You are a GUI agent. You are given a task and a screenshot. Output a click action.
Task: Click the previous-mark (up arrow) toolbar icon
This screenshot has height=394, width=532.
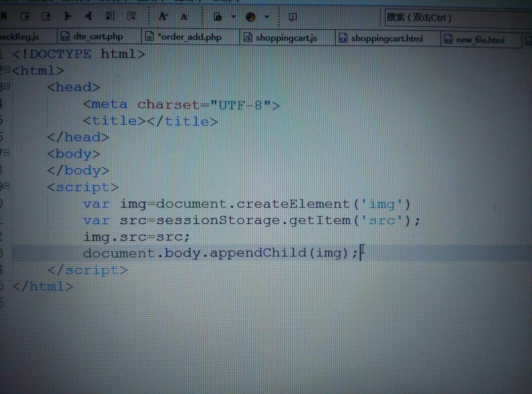click(x=25, y=16)
